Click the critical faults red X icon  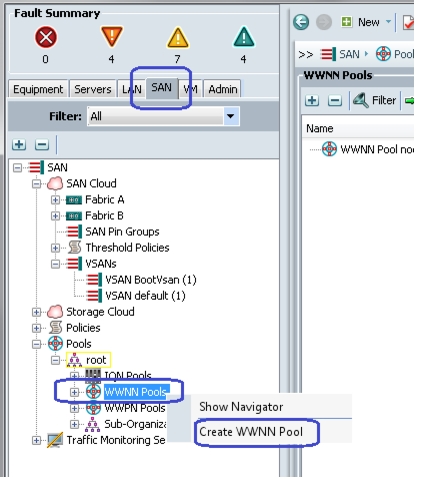(46, 37)
